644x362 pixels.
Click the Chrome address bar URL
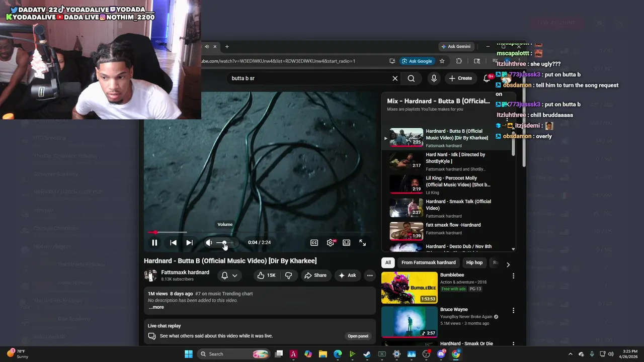pos(278,61)
